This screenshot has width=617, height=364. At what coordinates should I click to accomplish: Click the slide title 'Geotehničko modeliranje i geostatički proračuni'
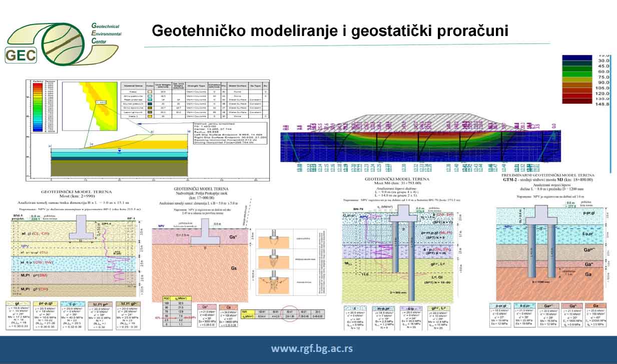330,30
